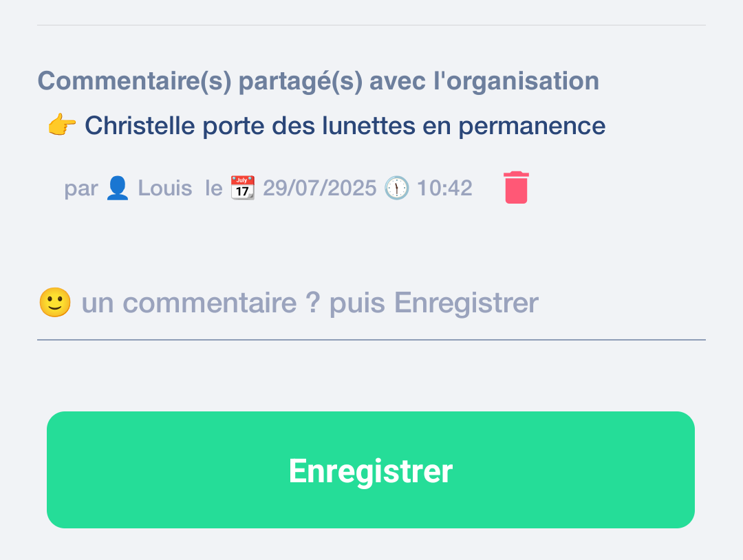The image size is (743, 560).
Task: Click the date 29/07/2025
Action: click(320, 188)
